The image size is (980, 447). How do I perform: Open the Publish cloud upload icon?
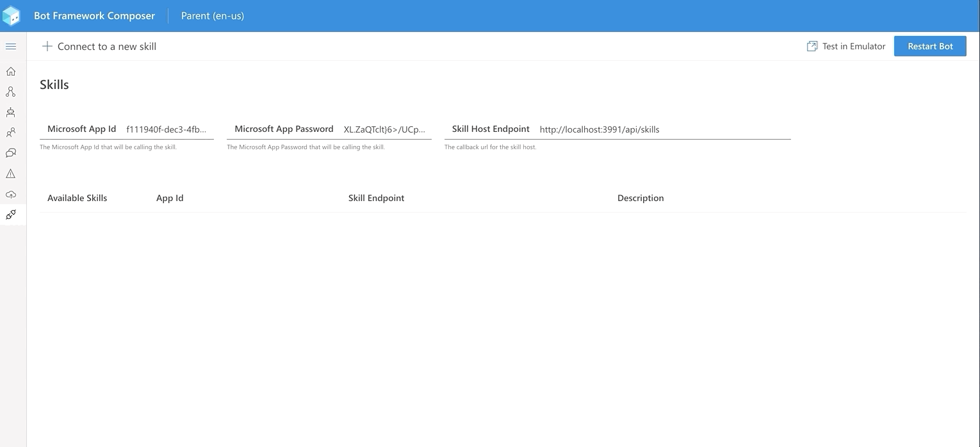tap(11, 194)
